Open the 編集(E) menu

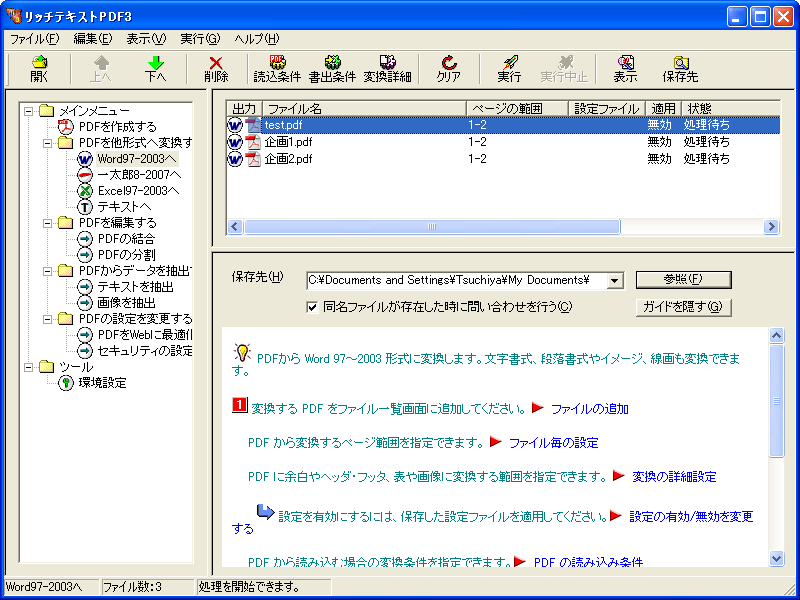tap(92, 39)
